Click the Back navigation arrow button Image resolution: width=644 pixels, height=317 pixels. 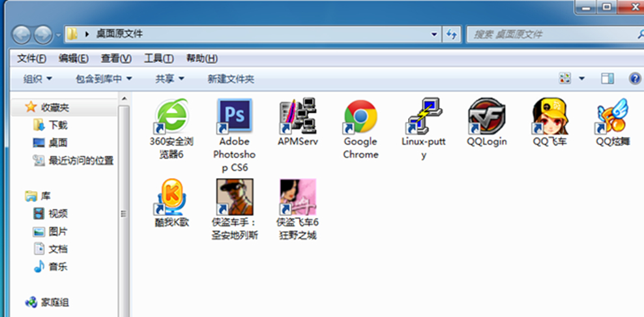pos(22,35)
